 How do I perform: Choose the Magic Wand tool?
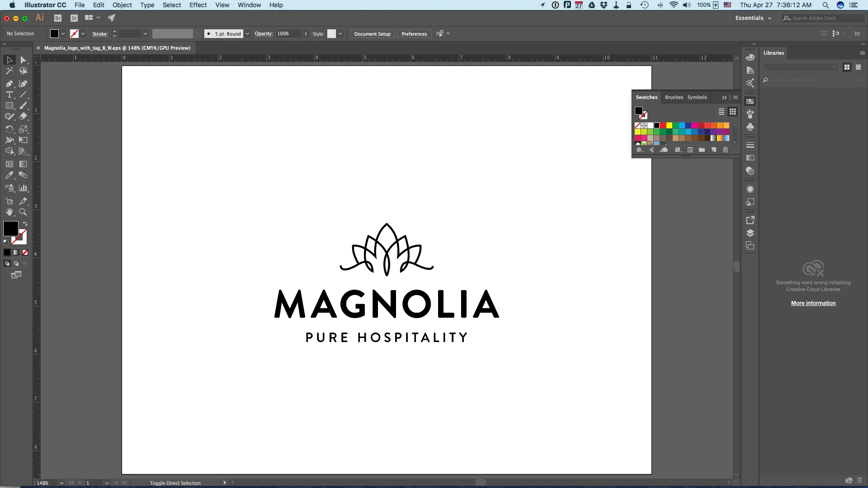9,71
